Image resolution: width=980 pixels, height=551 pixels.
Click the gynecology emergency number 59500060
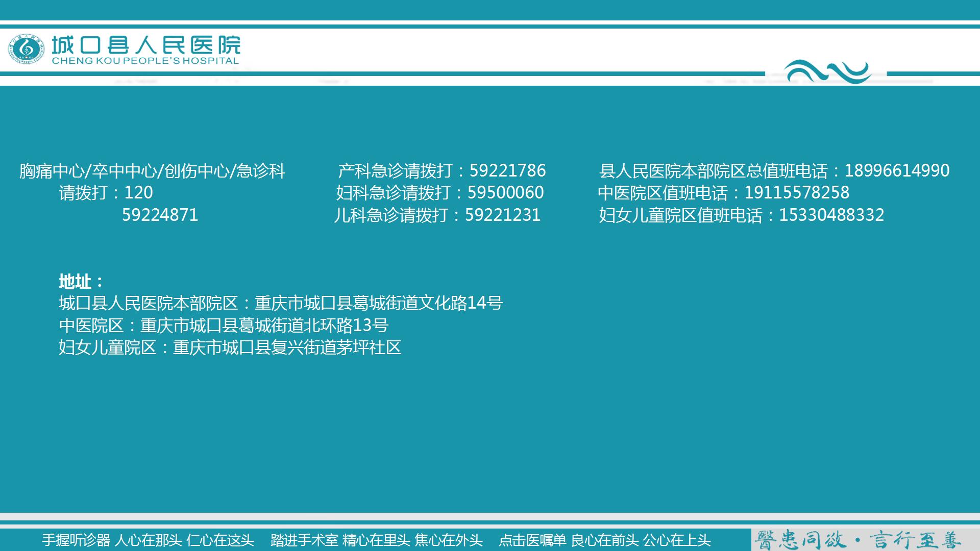[x=507, y=193]
